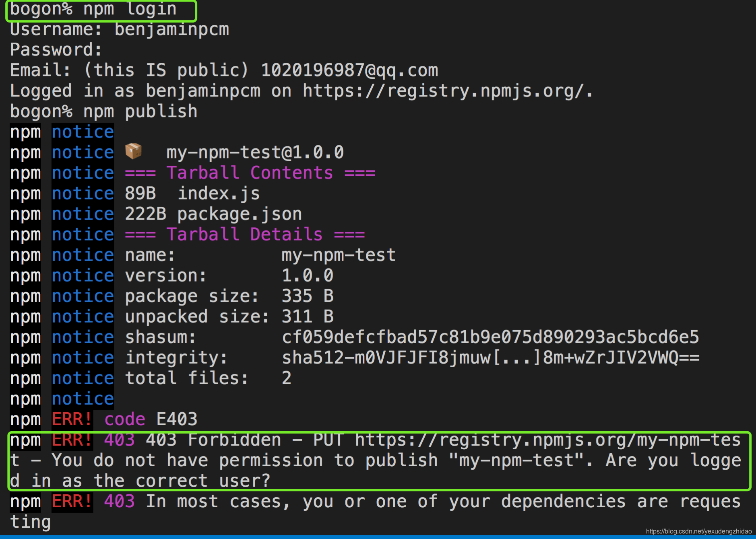
Task: Select the username 'benjaminpcm' on the Username line
Action: (172, 30)
